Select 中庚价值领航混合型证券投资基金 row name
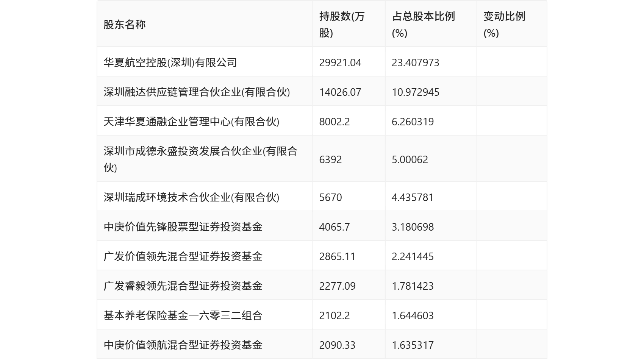Image resolution: width=644 pixels, height=359 pixels. coord(183,345)
